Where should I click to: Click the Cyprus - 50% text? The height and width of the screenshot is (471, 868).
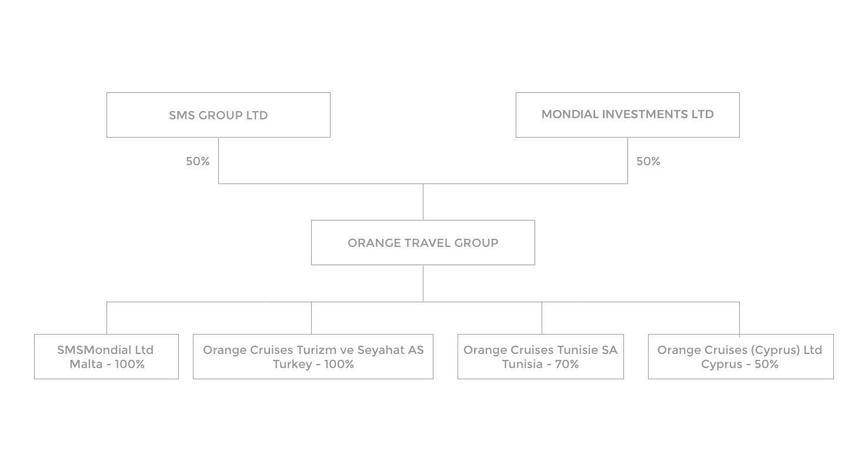[740, 364]
